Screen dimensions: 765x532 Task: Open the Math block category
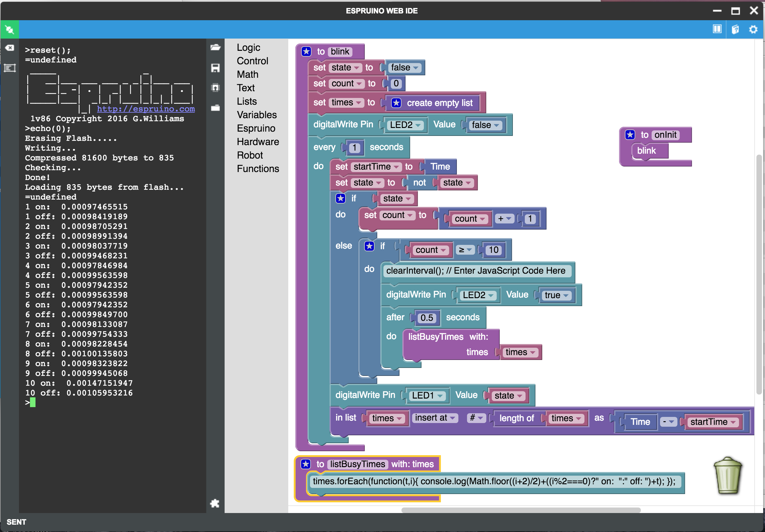coord(247,74)
